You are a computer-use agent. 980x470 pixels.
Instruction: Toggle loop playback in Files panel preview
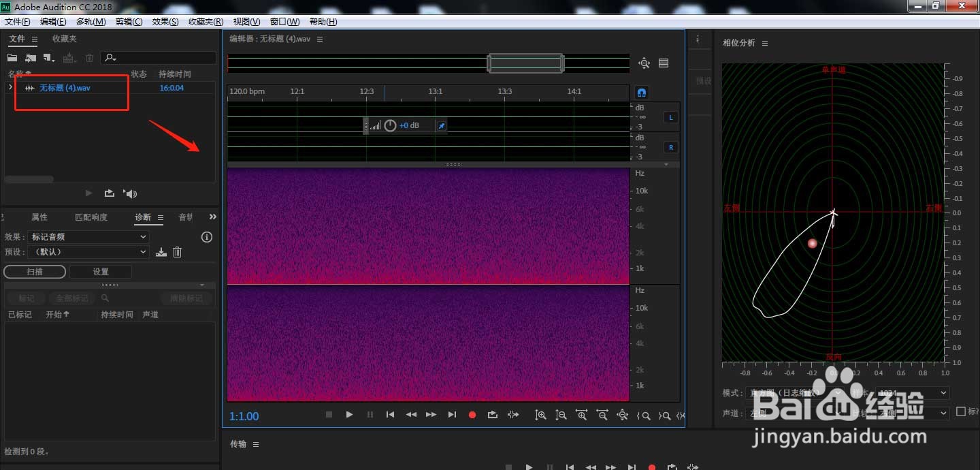pos(109,193)
